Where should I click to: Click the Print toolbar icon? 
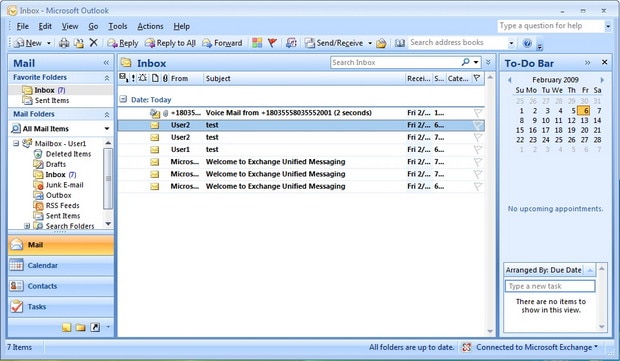click(x=64, y=43)
